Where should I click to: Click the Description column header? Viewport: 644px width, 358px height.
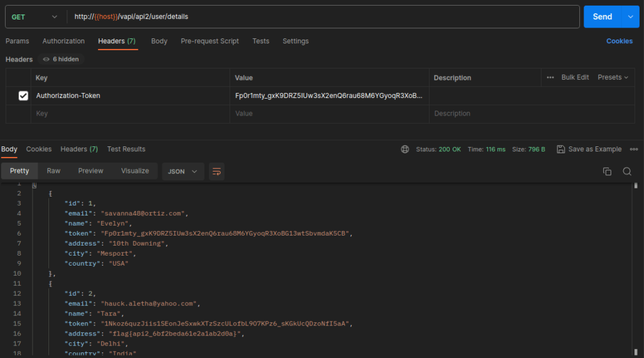click(452, 77)
